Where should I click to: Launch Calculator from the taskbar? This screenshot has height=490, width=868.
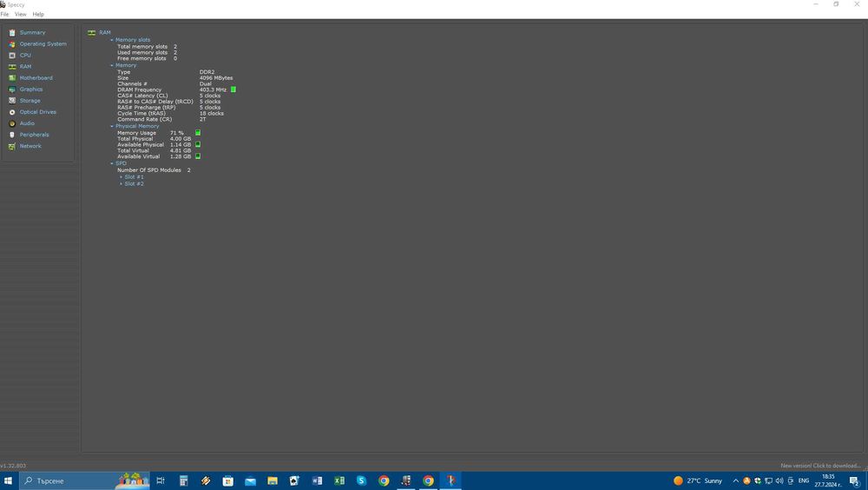(x=183, y=480)
